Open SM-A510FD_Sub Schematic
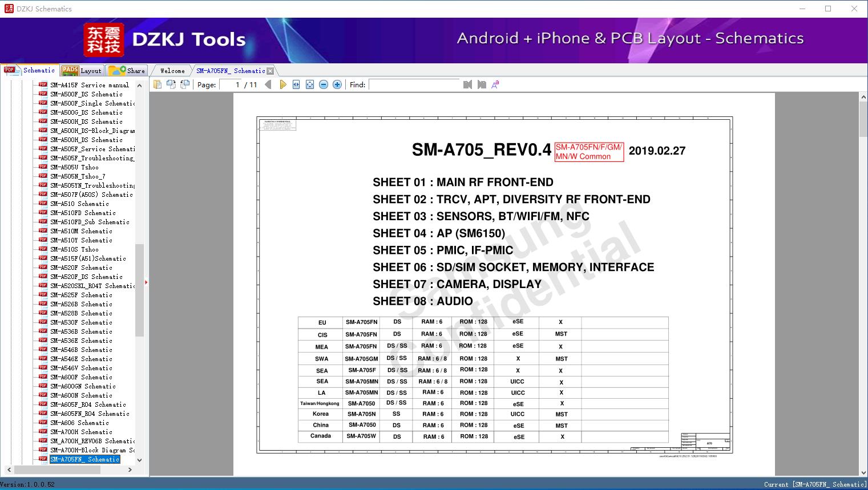868x490 pixels. coord(90,222)
